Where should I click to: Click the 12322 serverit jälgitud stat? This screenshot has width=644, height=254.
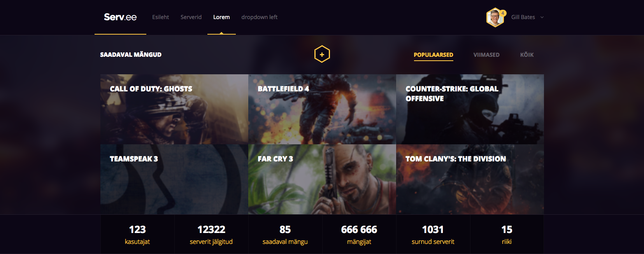(211, 235)
